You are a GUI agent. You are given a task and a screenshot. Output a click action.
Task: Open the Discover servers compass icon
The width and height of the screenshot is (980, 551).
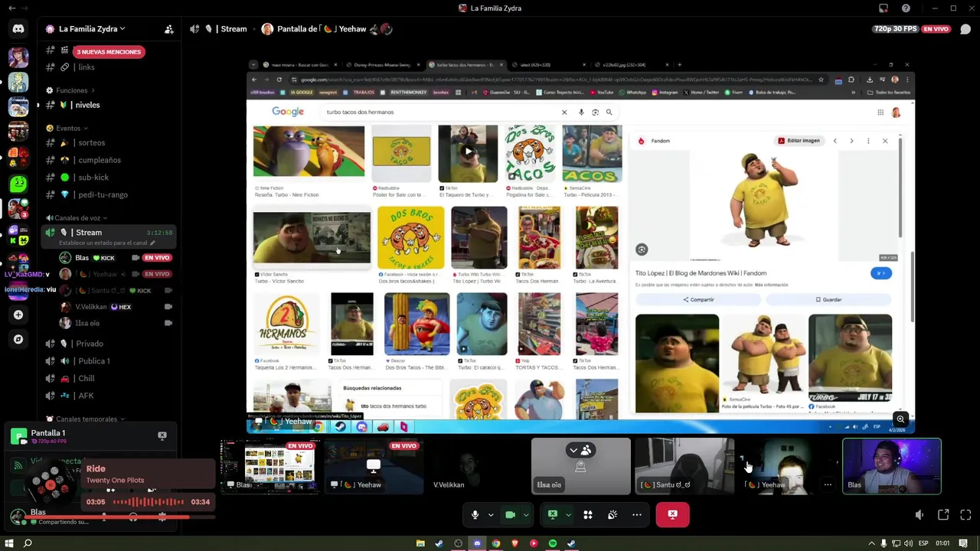pyautogui.click(x=18, y=339)
